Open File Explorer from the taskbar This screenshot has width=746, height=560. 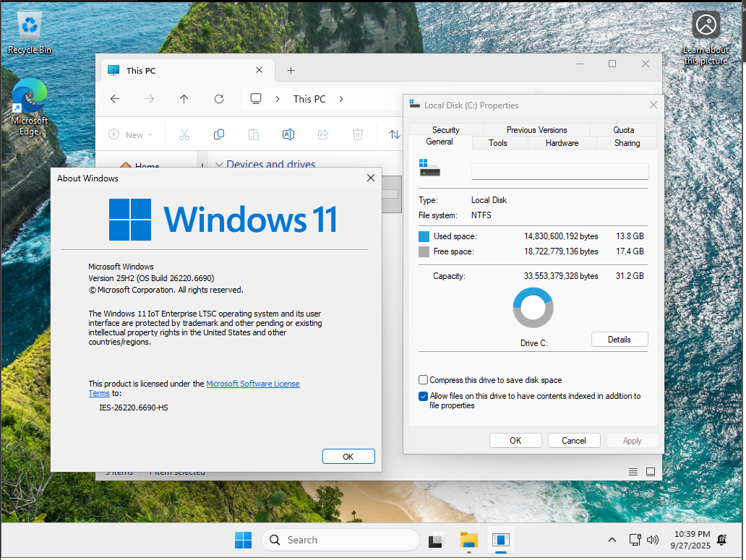[468, 540]
